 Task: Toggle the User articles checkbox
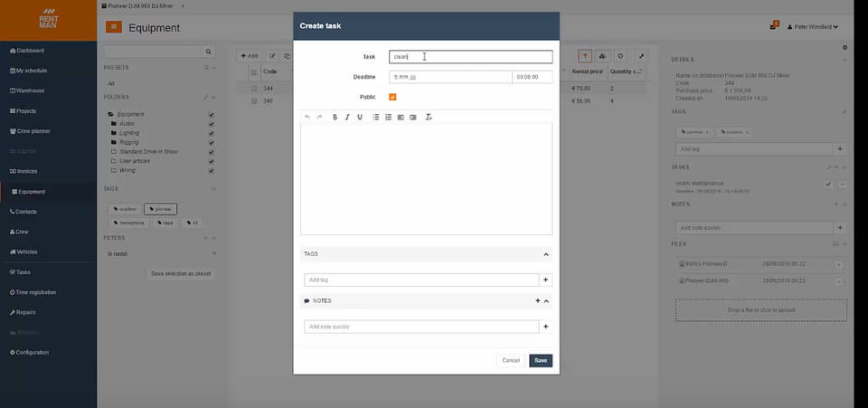point(212,161)
